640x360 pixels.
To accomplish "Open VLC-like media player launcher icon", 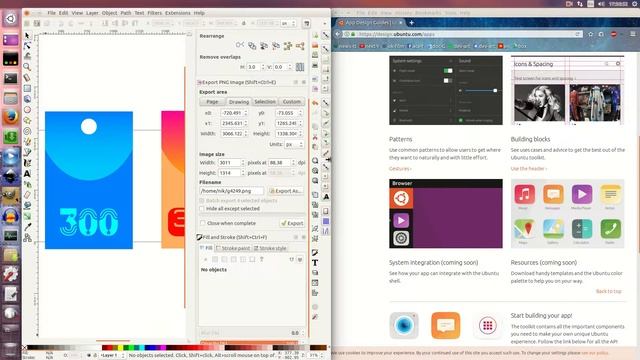I will pos(11,156).
